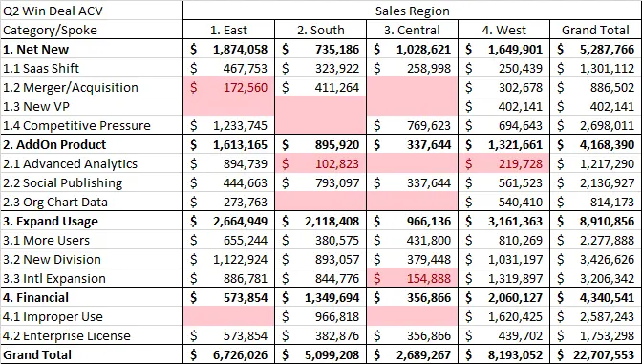Click the red 154,888 Intl Expansion cell

(413, 278)
